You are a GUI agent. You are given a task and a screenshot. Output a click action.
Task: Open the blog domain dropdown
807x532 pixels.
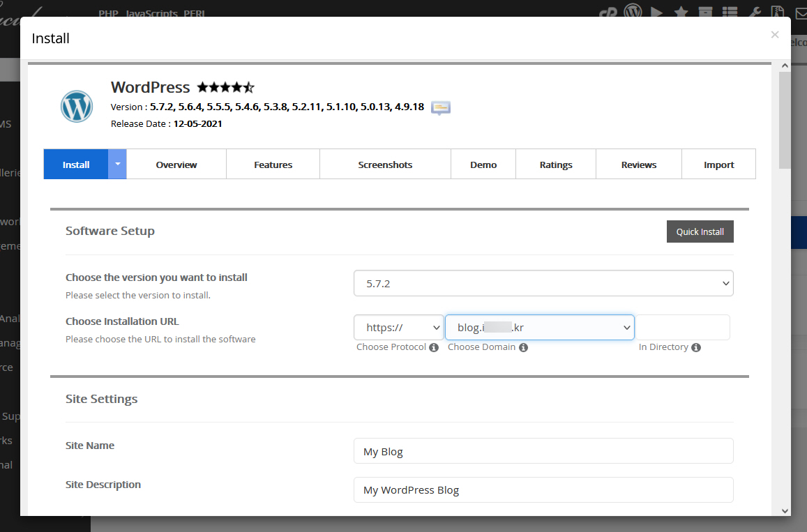click(x=539, y=327)
